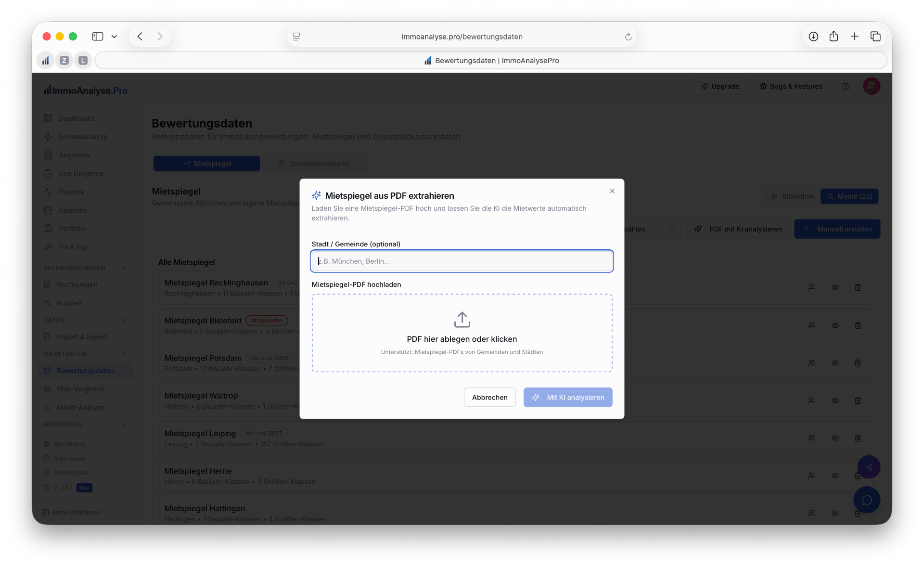Image resolution: width=924 pixels, height=567 pixels.
Task: Collapse the Rechnungswesen section chevron
Action: (124, 268)
